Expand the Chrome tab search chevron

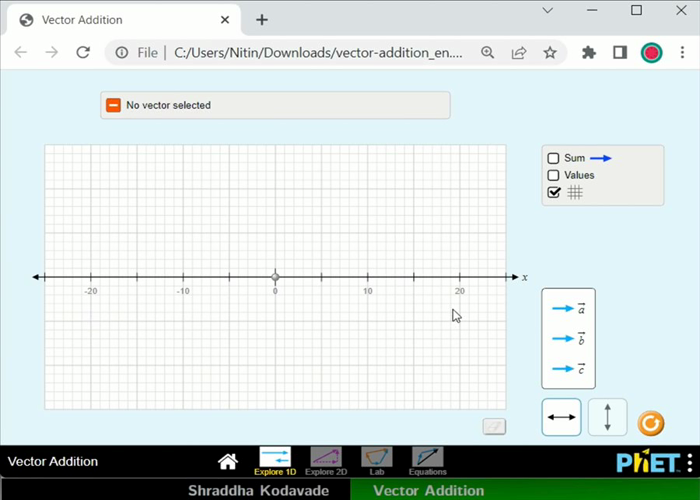[548, 10]
